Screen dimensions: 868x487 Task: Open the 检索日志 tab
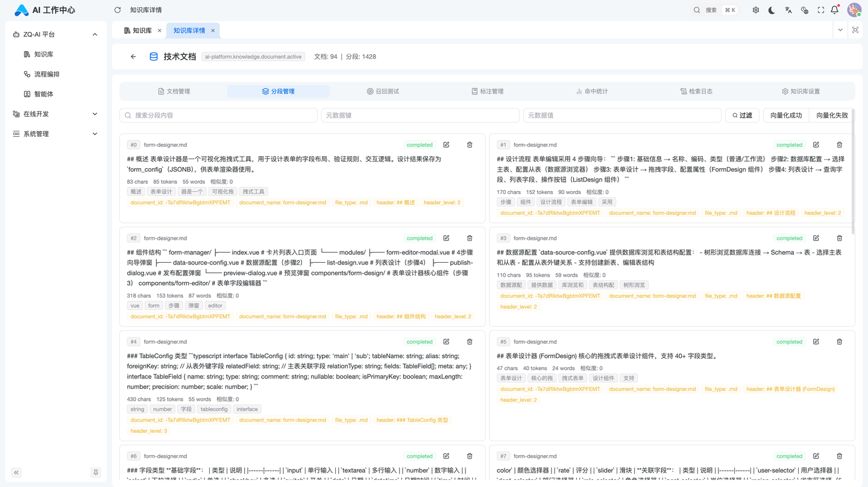click(x=696, y=92)
